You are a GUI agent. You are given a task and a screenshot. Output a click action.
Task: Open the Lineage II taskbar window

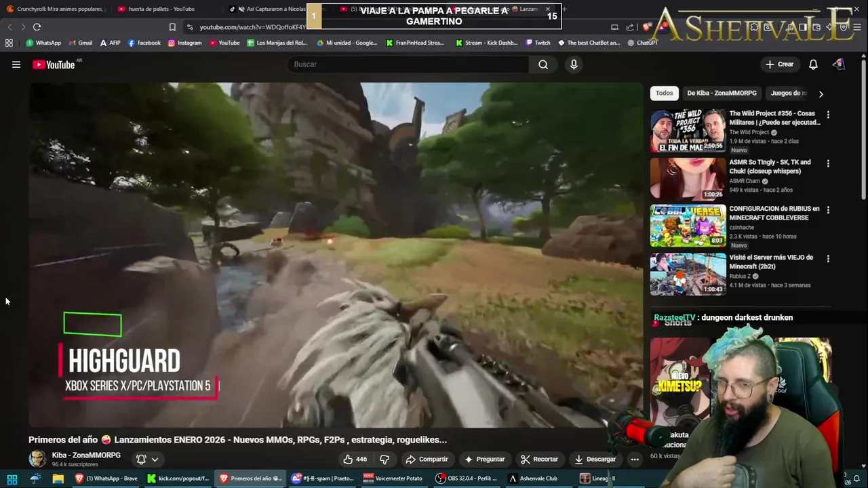(598, 479)
